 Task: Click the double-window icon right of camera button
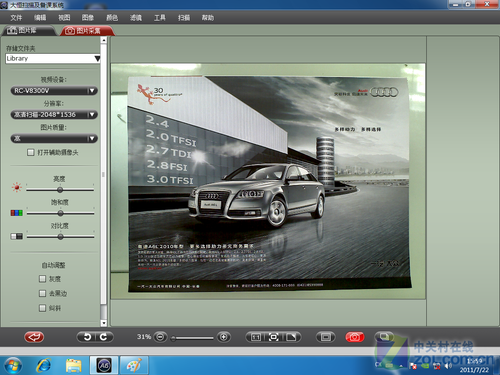point(384,337)
